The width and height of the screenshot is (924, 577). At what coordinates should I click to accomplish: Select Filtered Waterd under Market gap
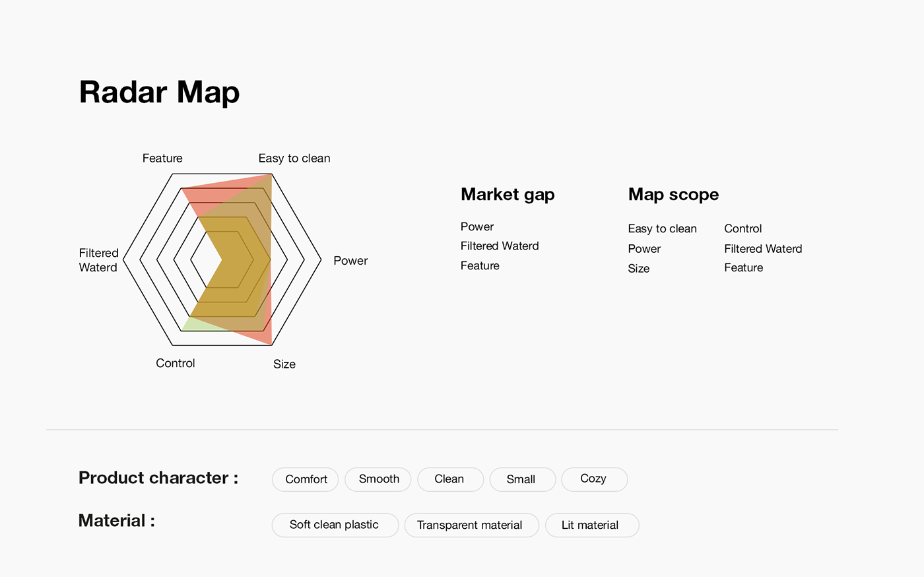pos(500,246)
